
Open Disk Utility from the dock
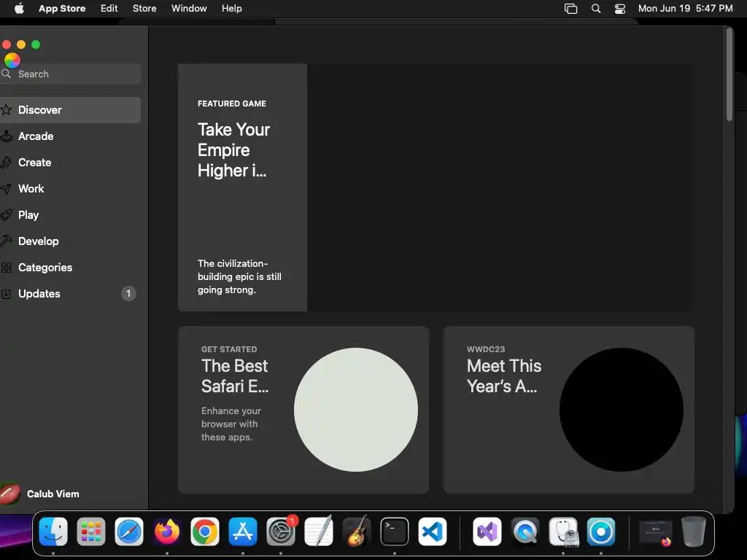click(563, 532)
